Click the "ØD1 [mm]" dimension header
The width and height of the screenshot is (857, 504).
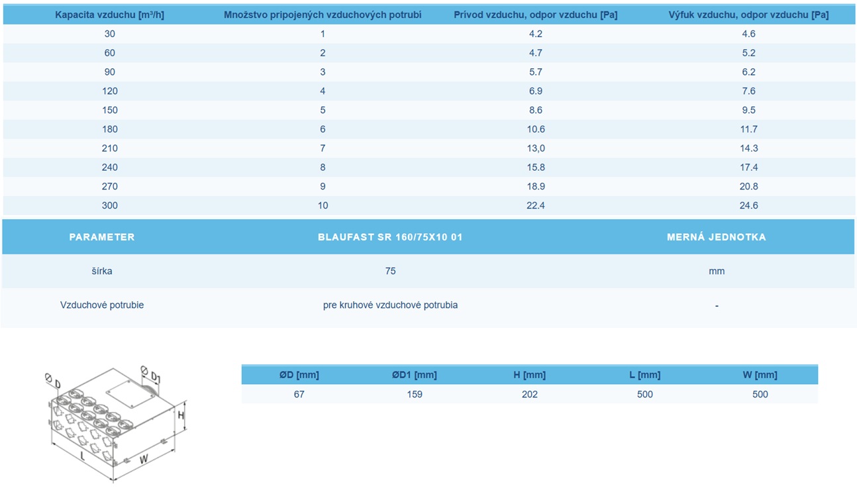tap(414, 375)
